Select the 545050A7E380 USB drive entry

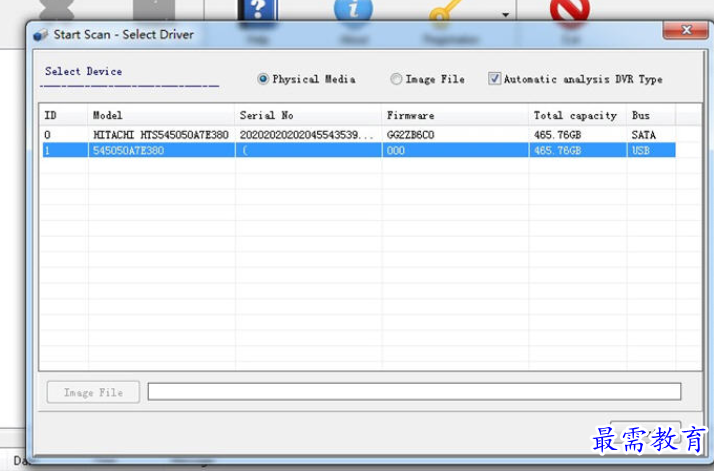point(359,150)
